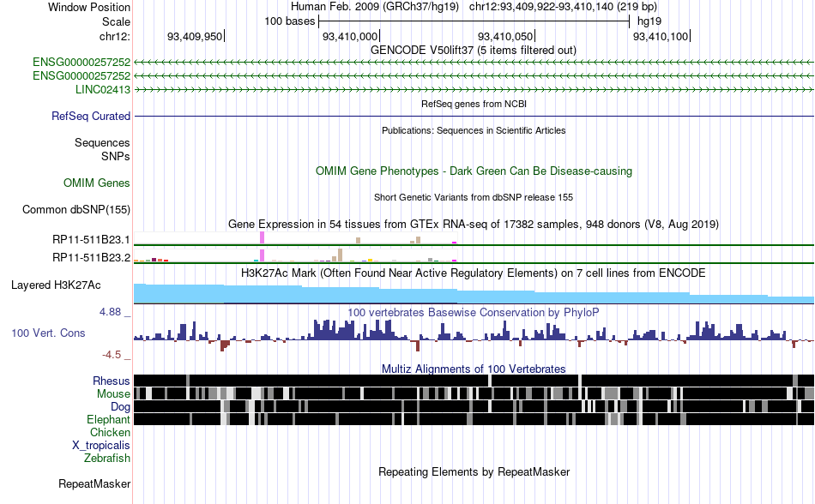The width and height of the screenshot is (815, 504).
Task: Click the Sequences track label
Action: click(x=102, y=143)
